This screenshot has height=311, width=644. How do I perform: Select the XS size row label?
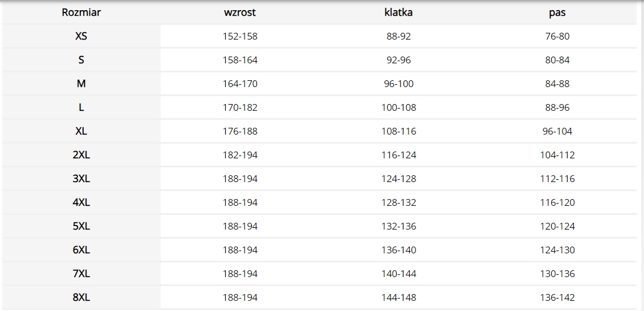pos(81,36)
